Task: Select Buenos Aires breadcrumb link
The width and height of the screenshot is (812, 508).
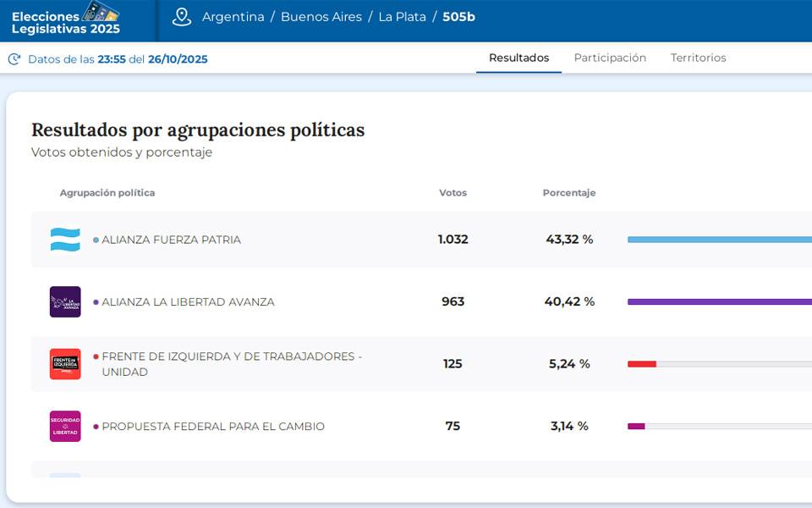Action: (x=321, y=17)
